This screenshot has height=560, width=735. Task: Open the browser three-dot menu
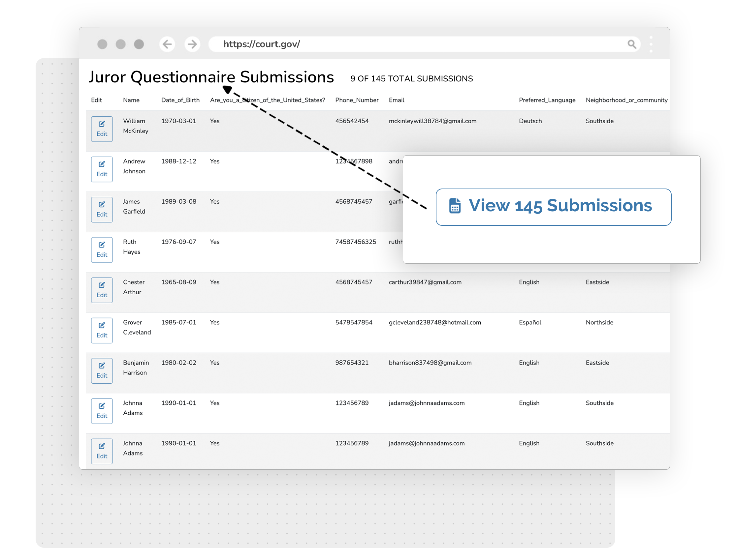click(651, 44)
